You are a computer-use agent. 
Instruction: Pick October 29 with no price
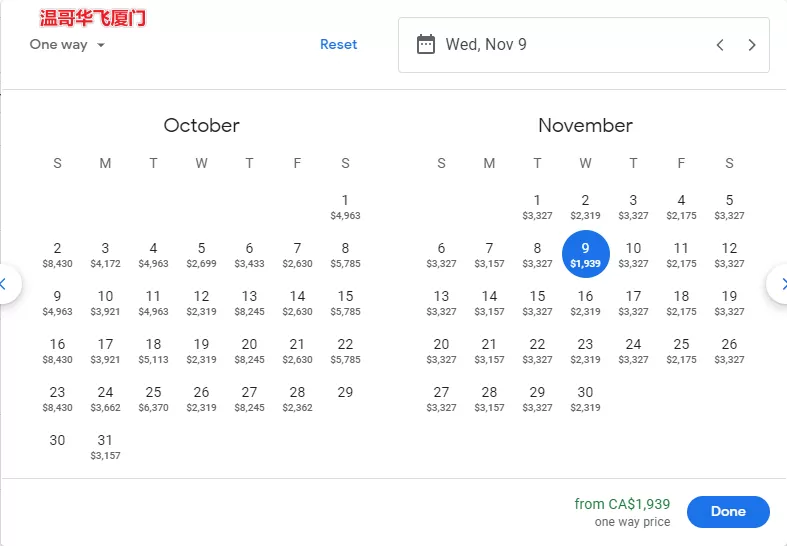pyautogui.click(x=345, y=392)
